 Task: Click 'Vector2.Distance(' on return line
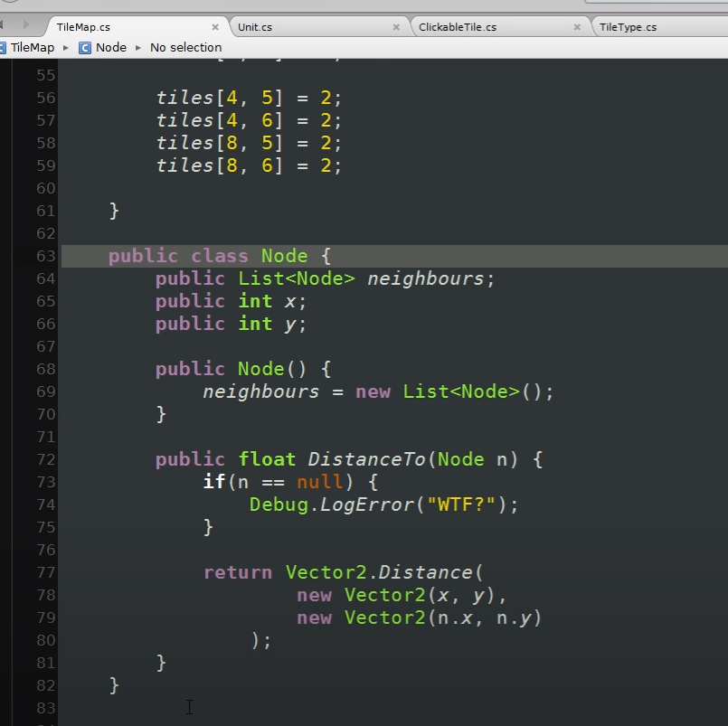pyautogui.click(x=384, y=572)
